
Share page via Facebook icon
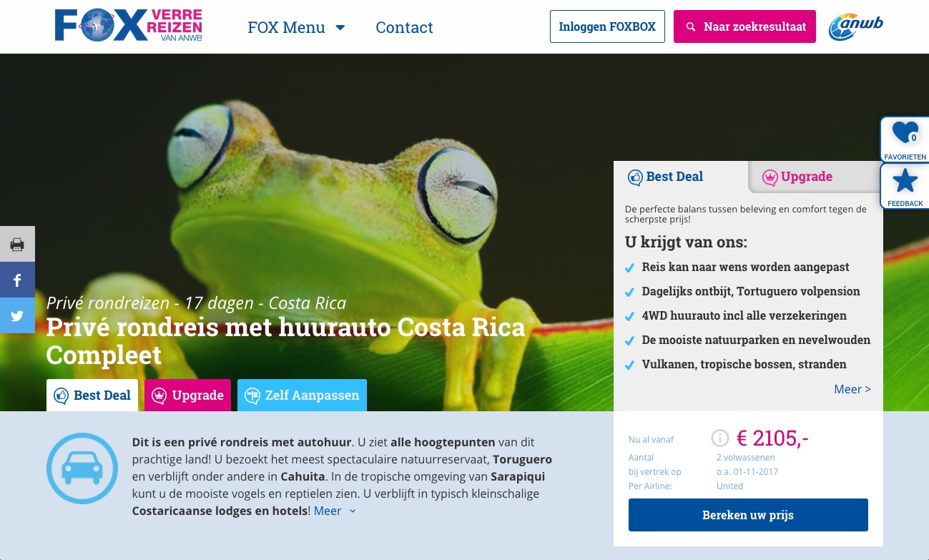point(17,280)
